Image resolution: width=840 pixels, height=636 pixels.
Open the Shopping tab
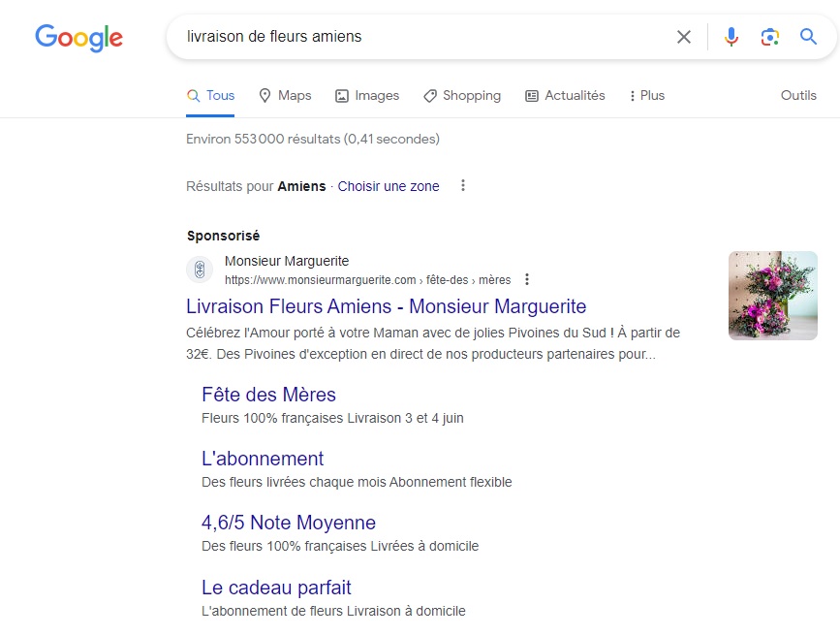pos(462,95)
